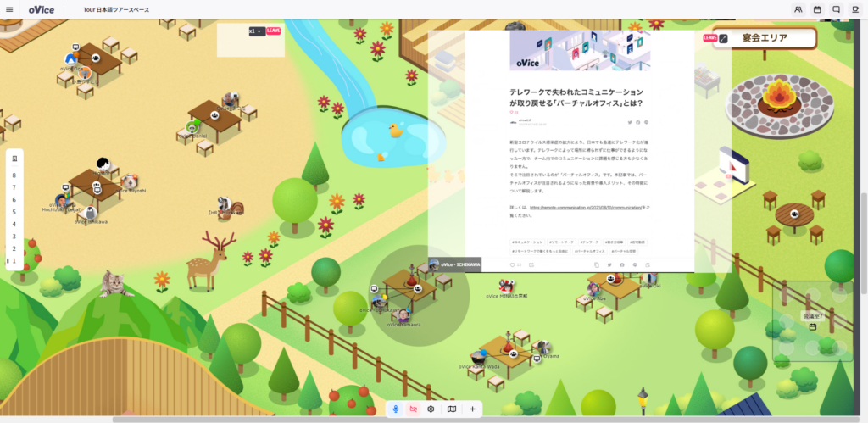Click oVice Kanta Wada's avatar

tap(478, 357)
